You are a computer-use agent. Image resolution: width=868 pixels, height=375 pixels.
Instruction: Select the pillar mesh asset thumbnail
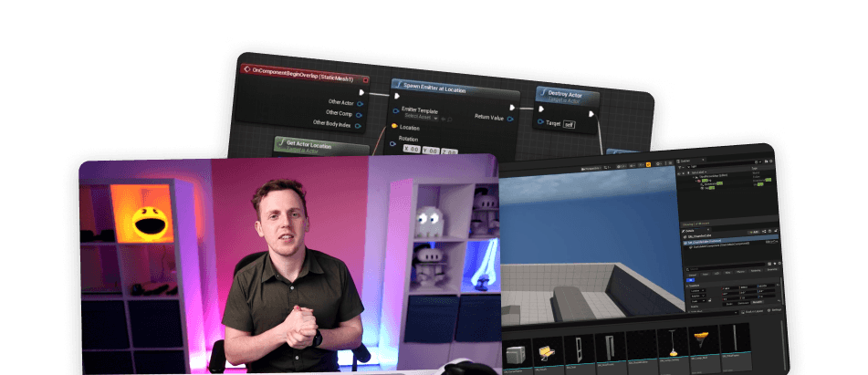(x=735, y=339)
